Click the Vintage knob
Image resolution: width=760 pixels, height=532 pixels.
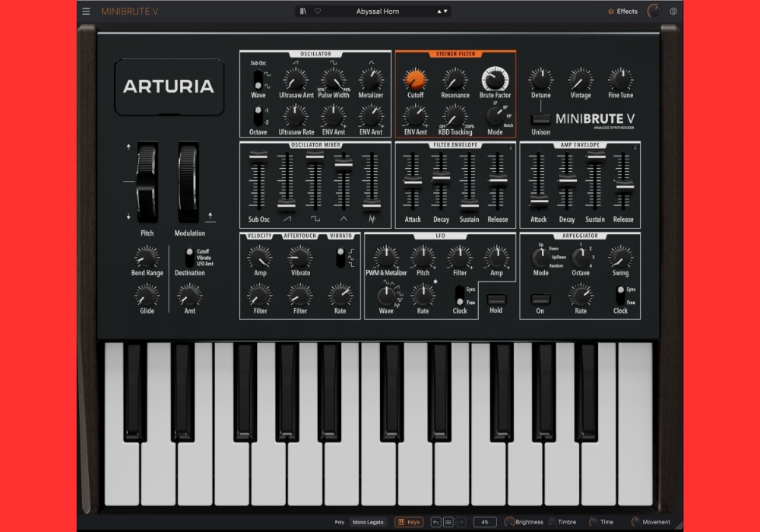click(580, 79)
